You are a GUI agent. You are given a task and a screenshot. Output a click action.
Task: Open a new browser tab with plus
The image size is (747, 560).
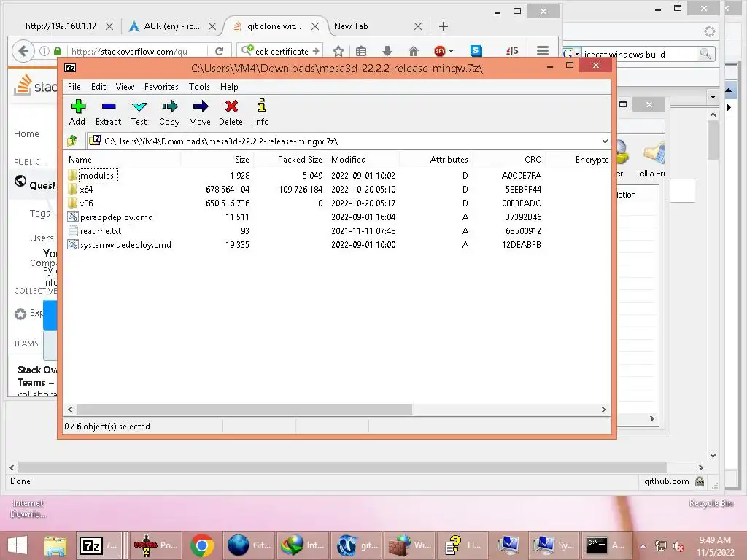pos(443,26)
